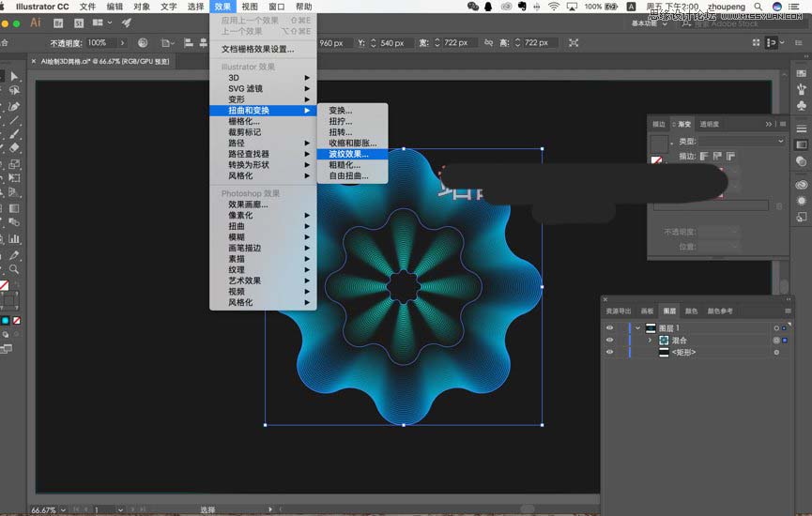812x516 pixels.
Task: Open the Symbols panel club icon
Action: [x=801, y=106]
